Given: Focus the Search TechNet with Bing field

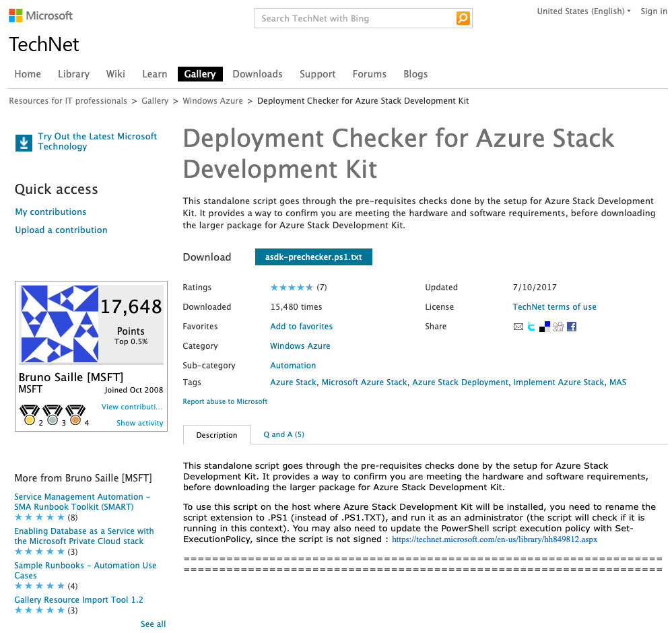Looking at the screenshot, I should 356,18.
